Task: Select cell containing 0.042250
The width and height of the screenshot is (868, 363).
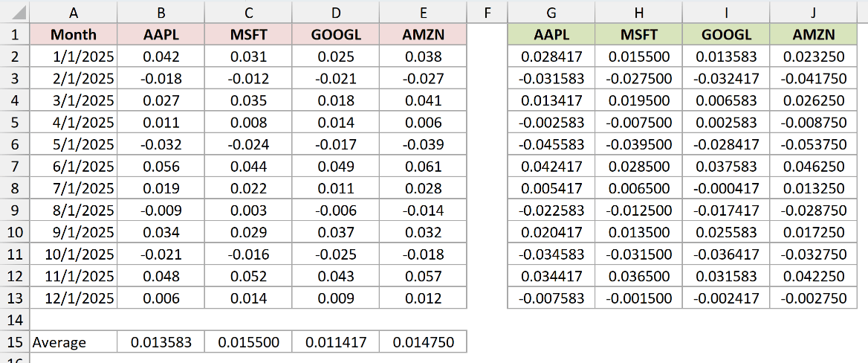Action: tap(813, 276)
